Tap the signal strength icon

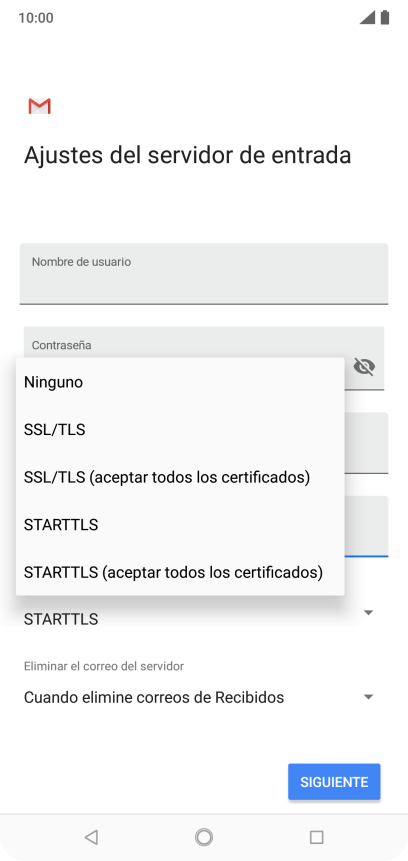point(367,18)
